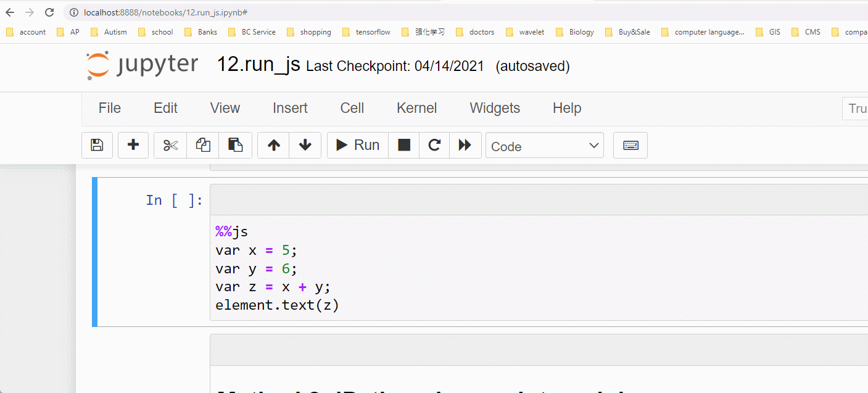This screenshot has width=868, height=393.
Task: Restart the kernel with circular arrow
Action: (434, 145)
